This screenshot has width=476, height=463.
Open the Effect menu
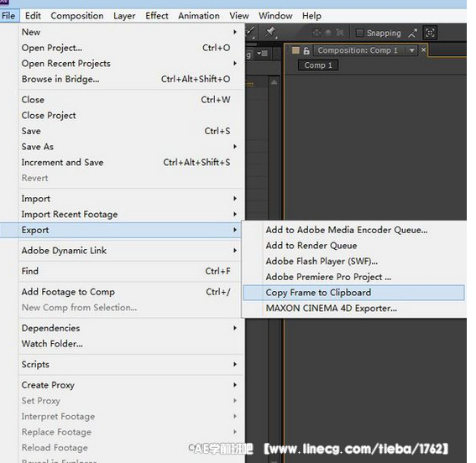[x=157, y=16]
